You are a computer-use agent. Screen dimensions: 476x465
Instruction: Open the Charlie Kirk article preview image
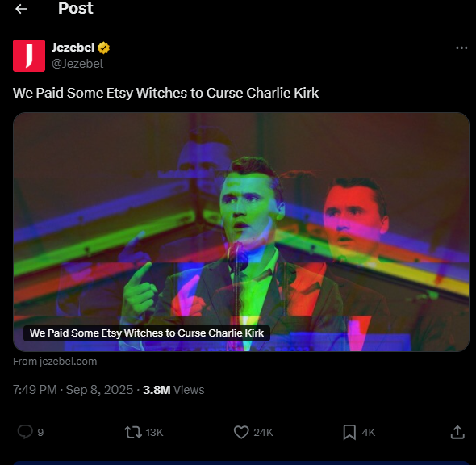(x=241, y=232)
